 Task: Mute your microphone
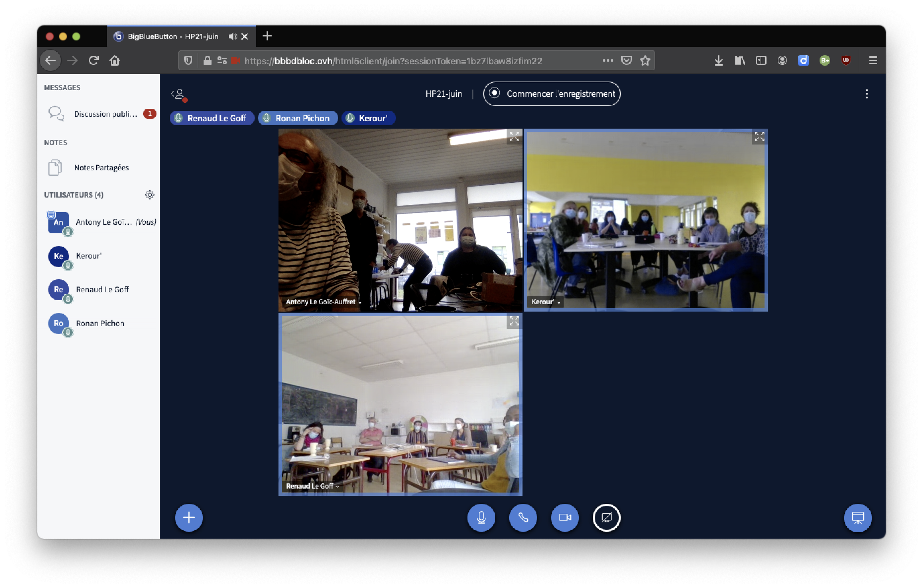(x=481, y=517)
